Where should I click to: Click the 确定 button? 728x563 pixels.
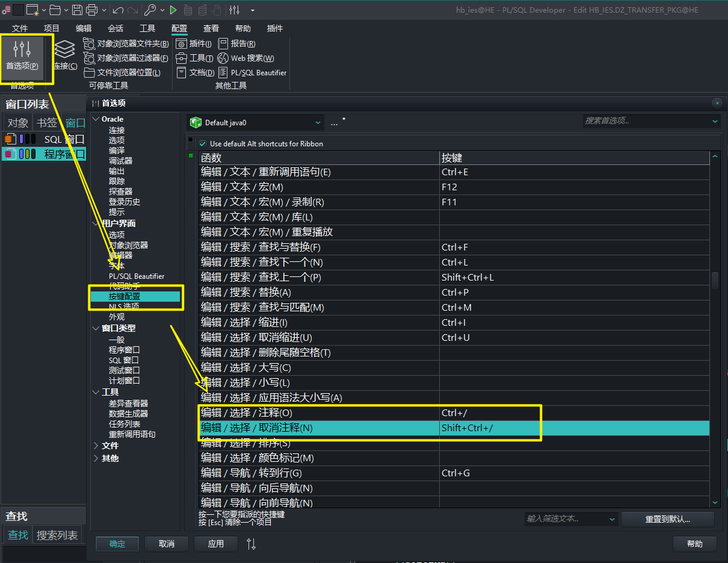pyautogui.click(x=117, y=544)
